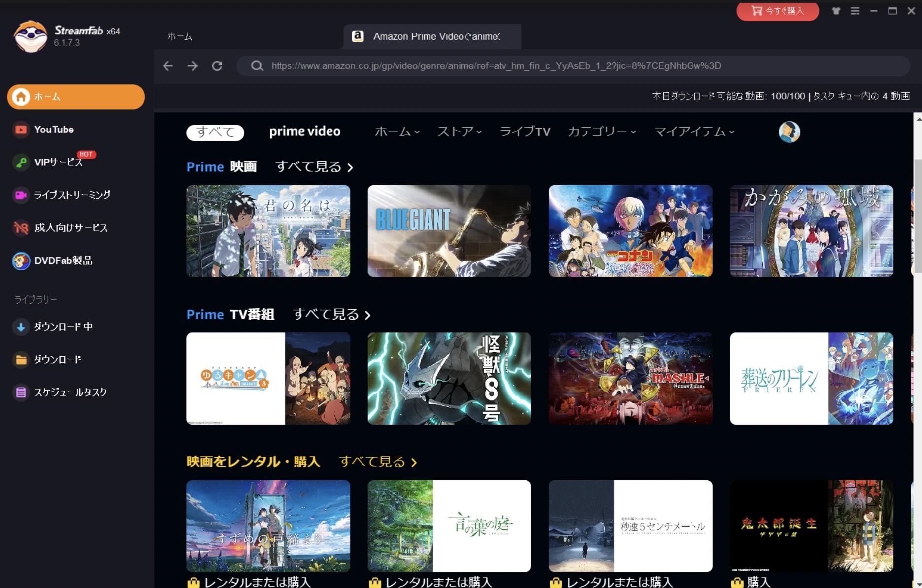Image resolution: width=922 pixels, height=588 pixels.
Task: Open the かがみの孤城 thumbnail
Action: [x=812, y=231]
